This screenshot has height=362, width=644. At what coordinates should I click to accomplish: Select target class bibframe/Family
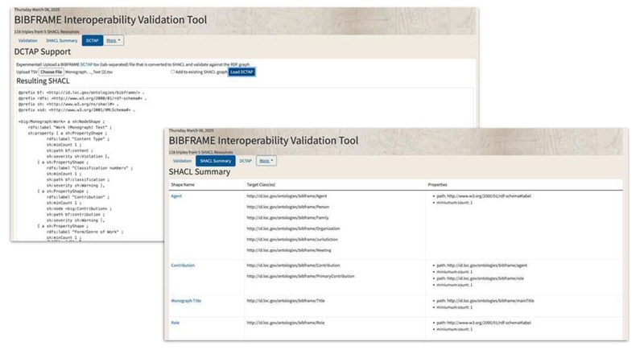coord(287,218)
